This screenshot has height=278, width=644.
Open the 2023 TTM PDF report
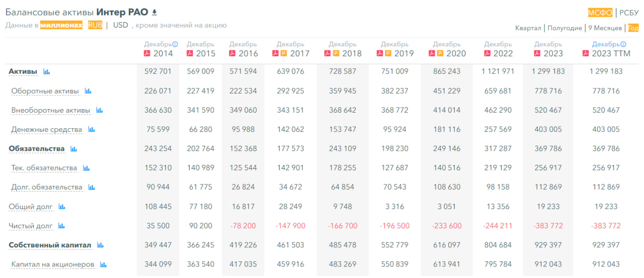tap(586, 53)
